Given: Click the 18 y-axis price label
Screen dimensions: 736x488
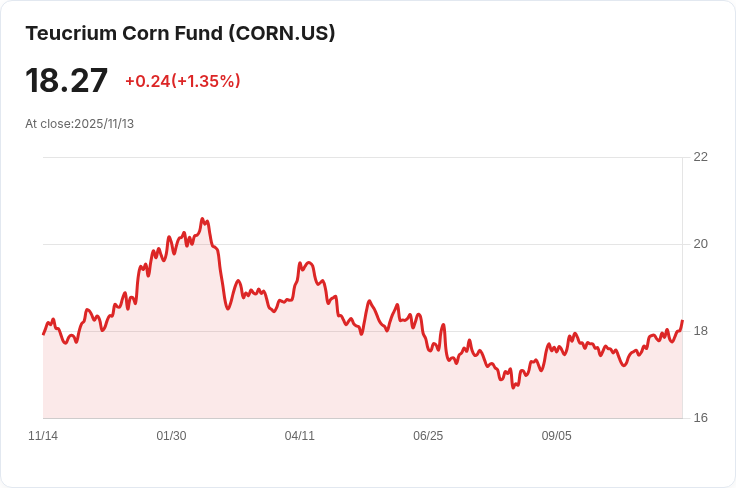Looking at the screenshot, I should pos(700,331).
